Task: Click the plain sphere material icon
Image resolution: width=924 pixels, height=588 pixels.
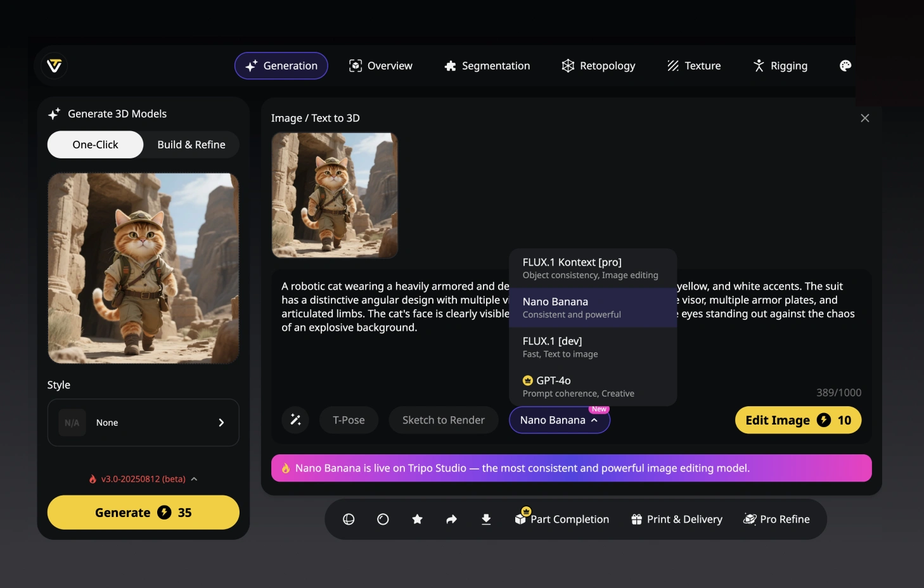Action: [383, 520]
